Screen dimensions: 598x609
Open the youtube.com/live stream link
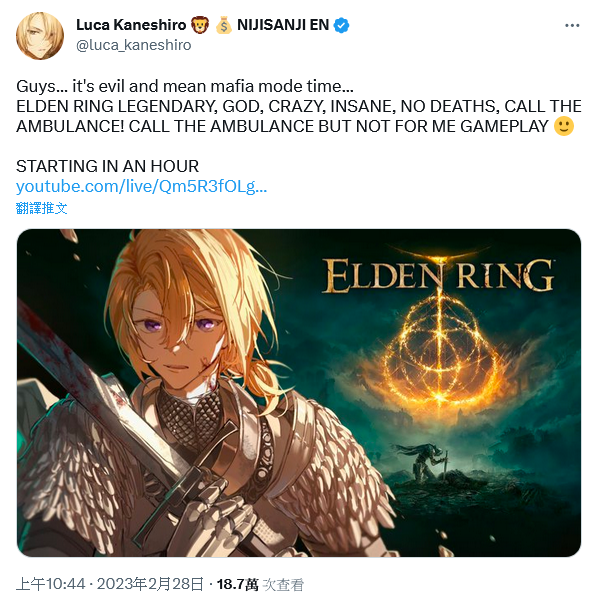[141, 186]
